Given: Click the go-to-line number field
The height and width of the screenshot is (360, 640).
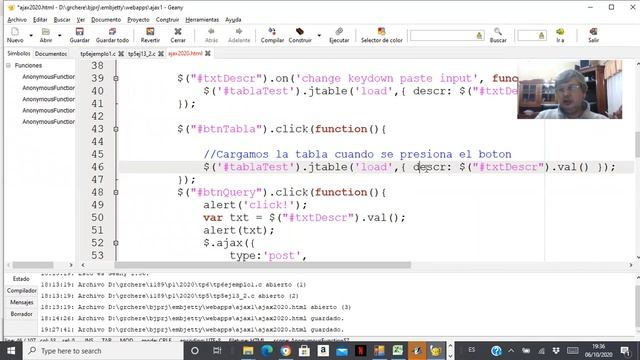Looking at the screenshot, I should [x=532, y=36].
